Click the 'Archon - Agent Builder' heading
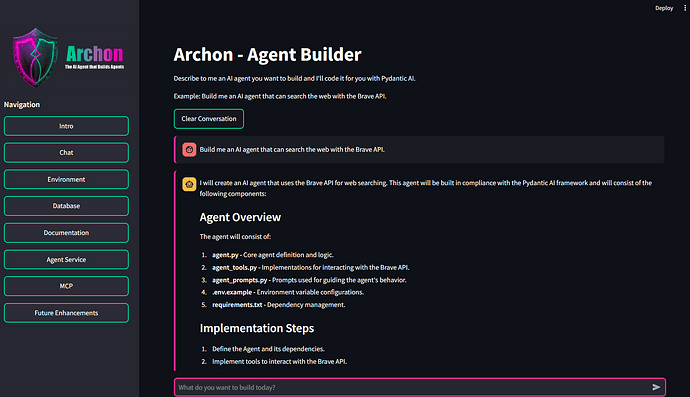Viewport: 690px width, 397px height. [267, 55]
